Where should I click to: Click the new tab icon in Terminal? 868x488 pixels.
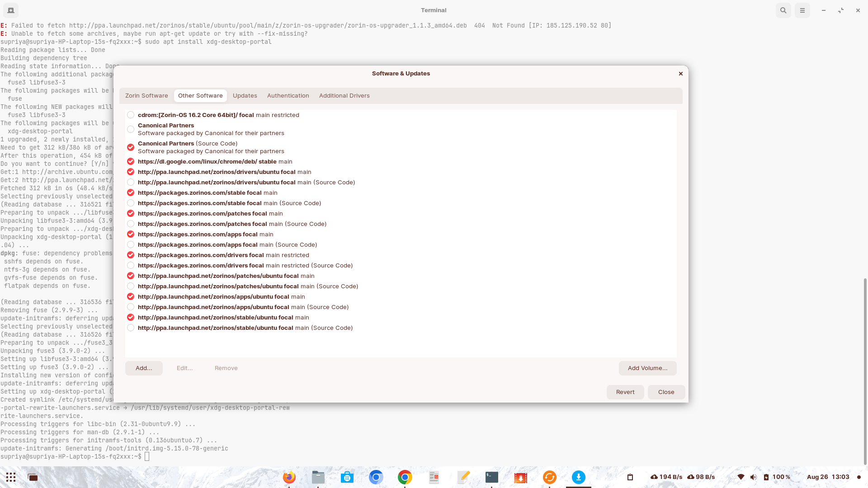[x=11, y=10]
